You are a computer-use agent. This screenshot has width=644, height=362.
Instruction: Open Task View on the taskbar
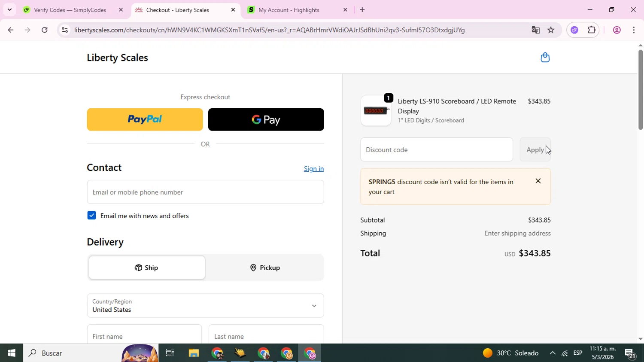pyautogui.click(x=170, y=353)
